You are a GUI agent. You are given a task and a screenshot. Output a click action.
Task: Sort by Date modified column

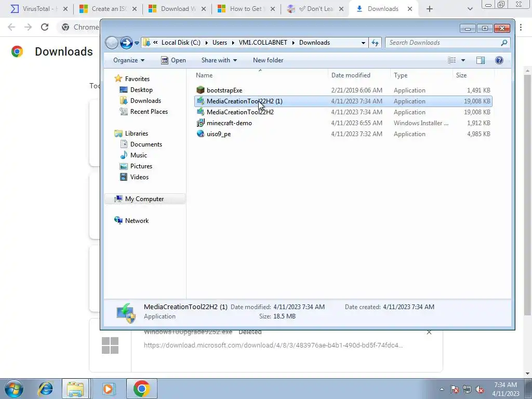(359, 75)
